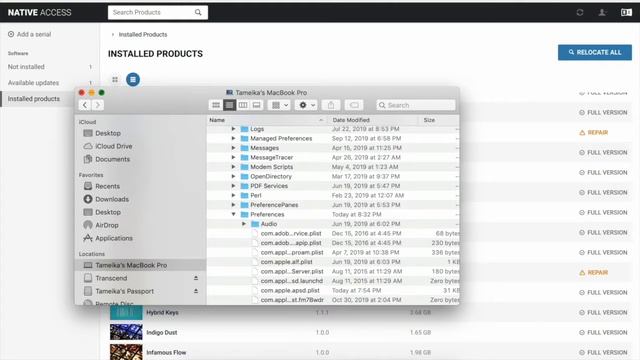Expand the Modem Scripts folder
This screenshot has width=640, height=360.
(233, 167)
